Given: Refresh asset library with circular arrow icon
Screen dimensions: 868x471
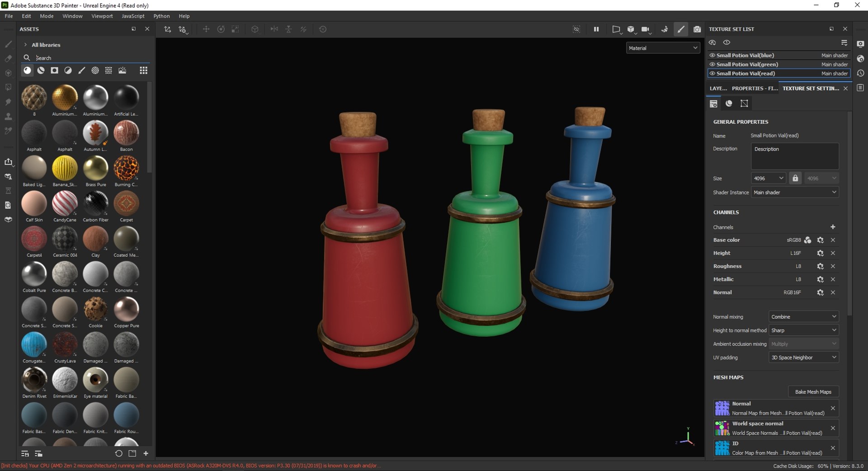Looking at the screenshot, I should click(x=118, y=453).
